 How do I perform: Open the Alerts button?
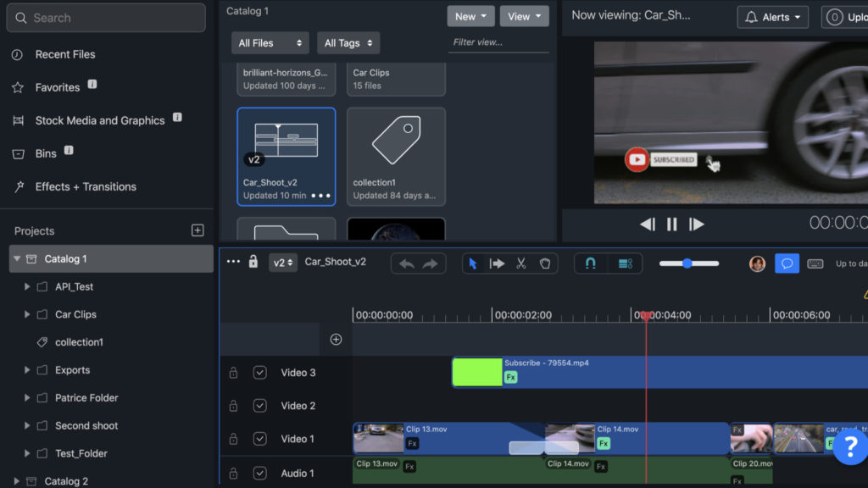tap(772, 17)
